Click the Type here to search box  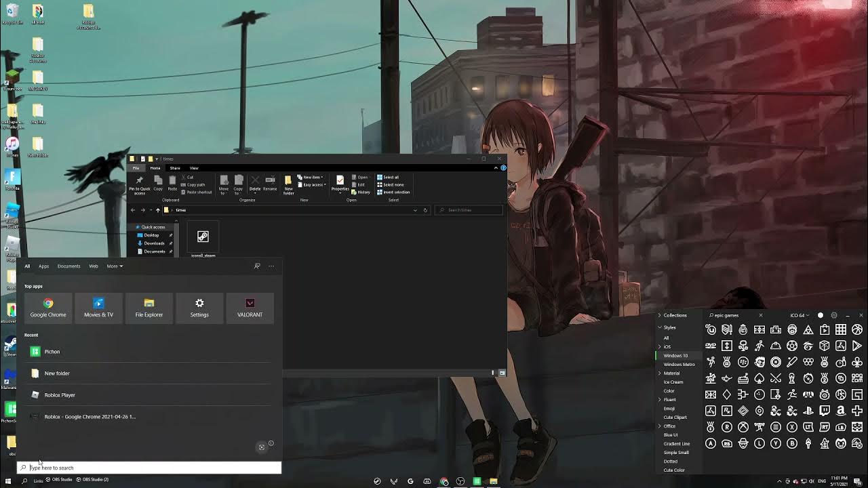149,468
